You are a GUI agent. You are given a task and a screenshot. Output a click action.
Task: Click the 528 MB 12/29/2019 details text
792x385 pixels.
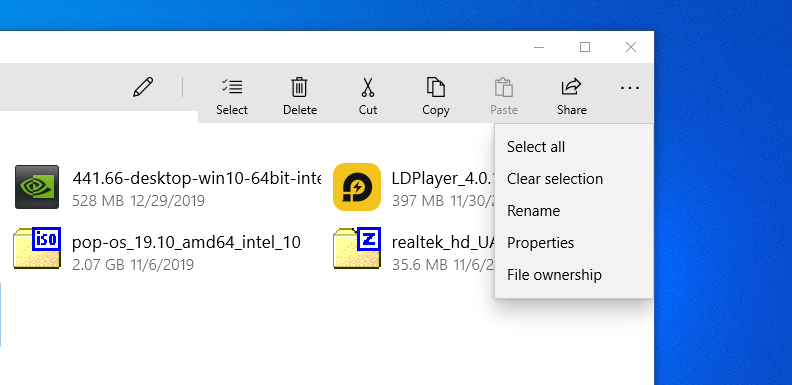(x=138, y=201)
